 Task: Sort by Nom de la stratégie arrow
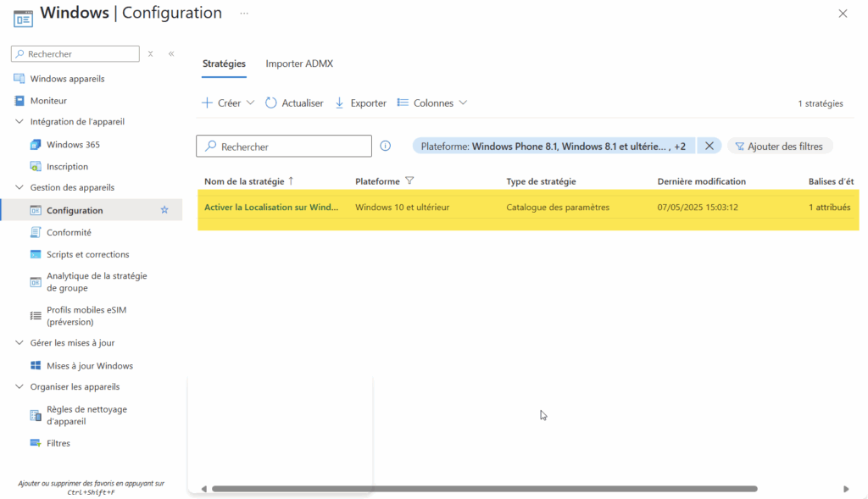click(292, 181)
